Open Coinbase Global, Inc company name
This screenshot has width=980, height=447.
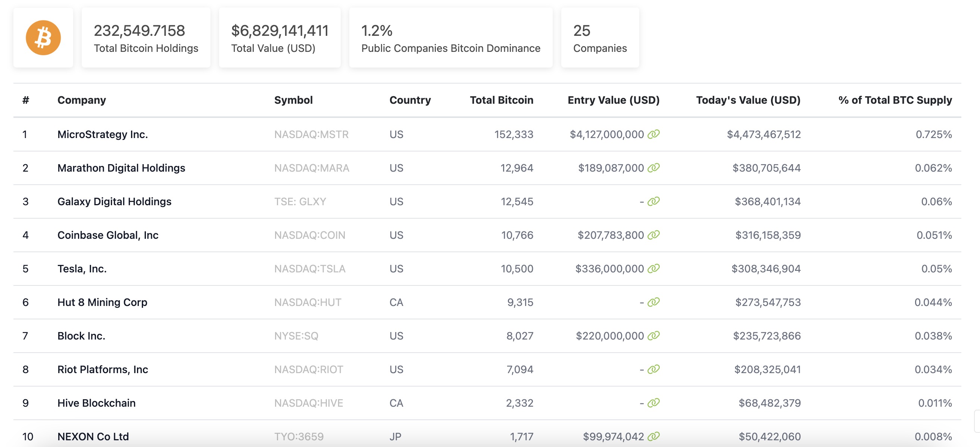pos(108,235)
